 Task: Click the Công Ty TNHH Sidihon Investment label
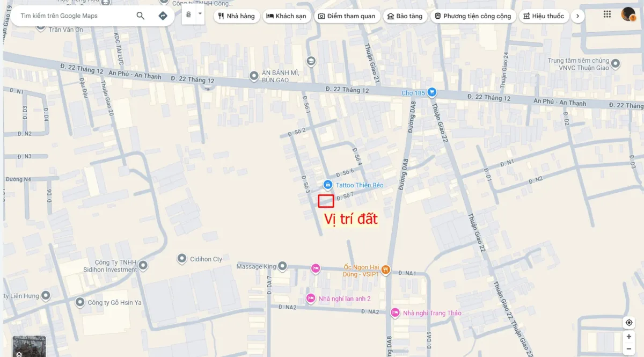tap(110, 266)
